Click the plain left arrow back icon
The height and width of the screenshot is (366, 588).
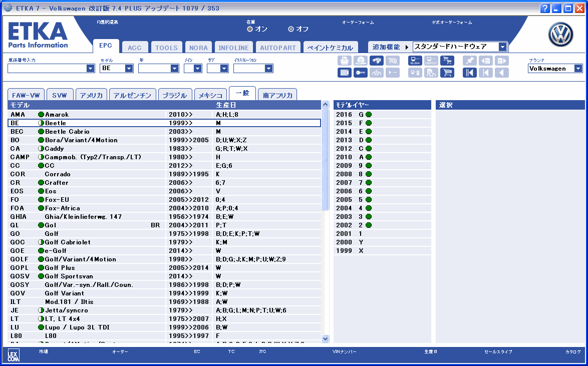point(502,73)
